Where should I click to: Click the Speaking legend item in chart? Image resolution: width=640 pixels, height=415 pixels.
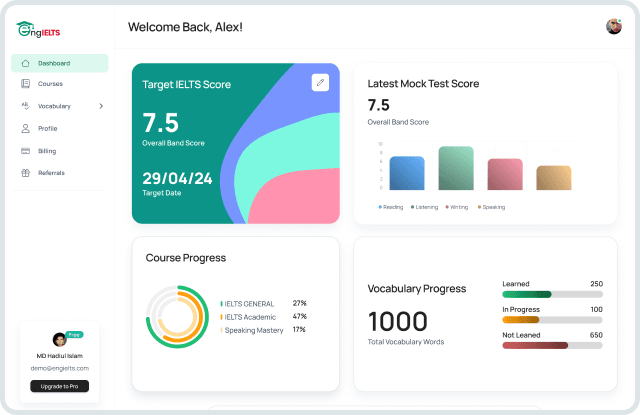(493, 207)
